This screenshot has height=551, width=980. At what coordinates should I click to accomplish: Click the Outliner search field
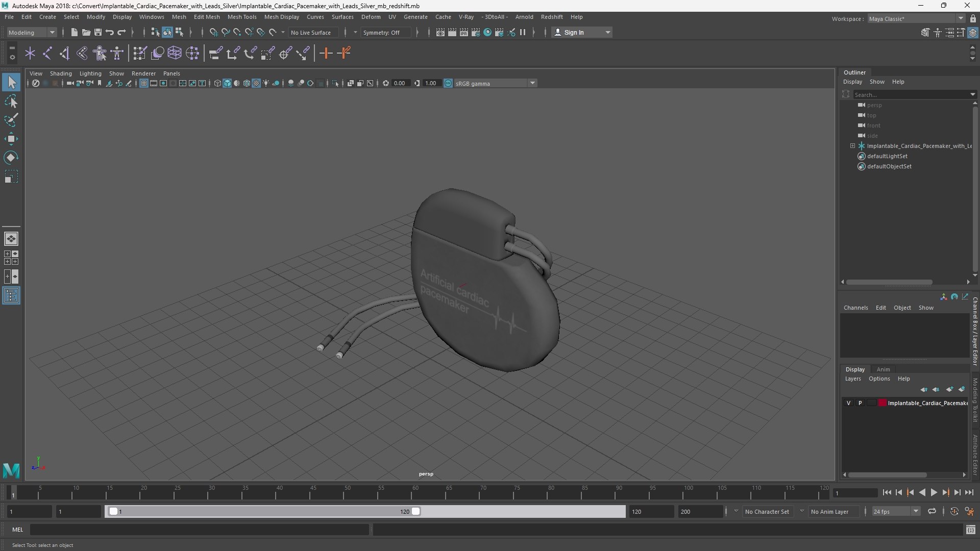click(912, 94)
